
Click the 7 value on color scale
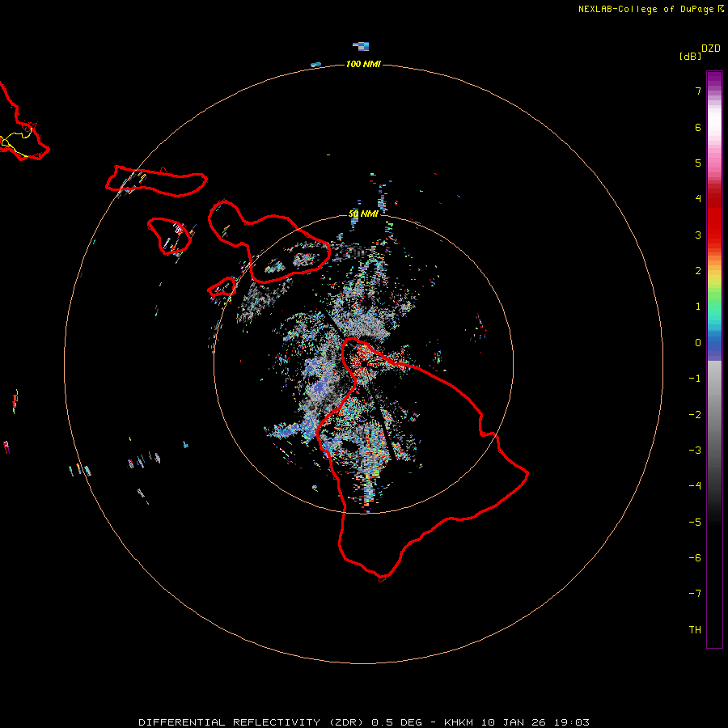698,91
